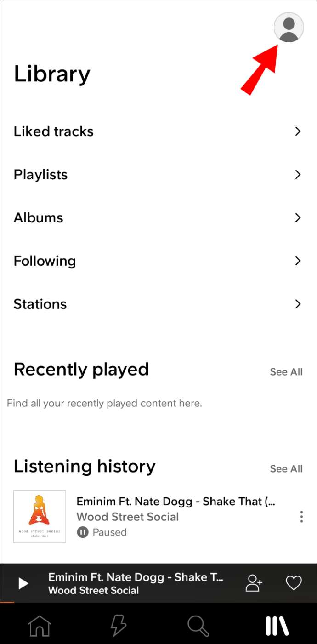Open the Stations menu item
The height and width of the screenshot is (644, 317).
point(40,304)
